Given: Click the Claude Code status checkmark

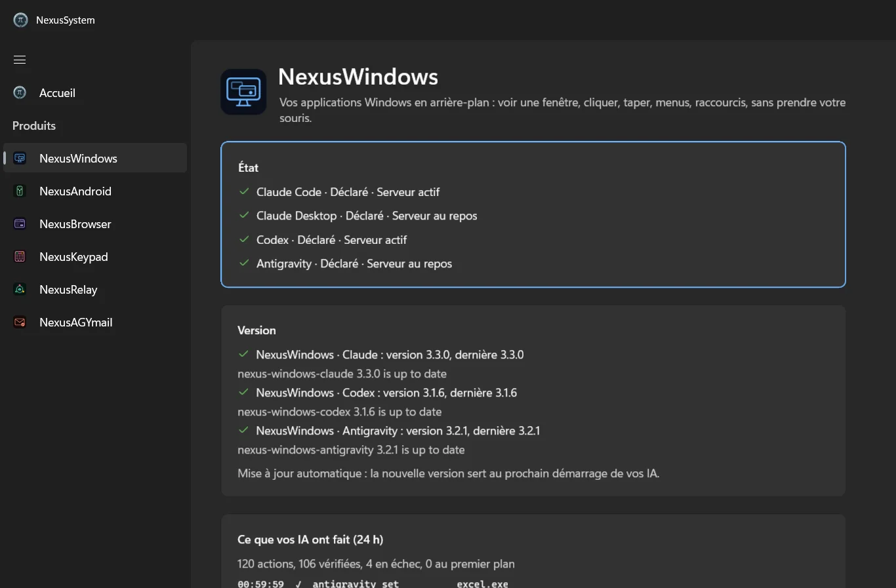Looking at the screenshot, I should coord(244,191).
